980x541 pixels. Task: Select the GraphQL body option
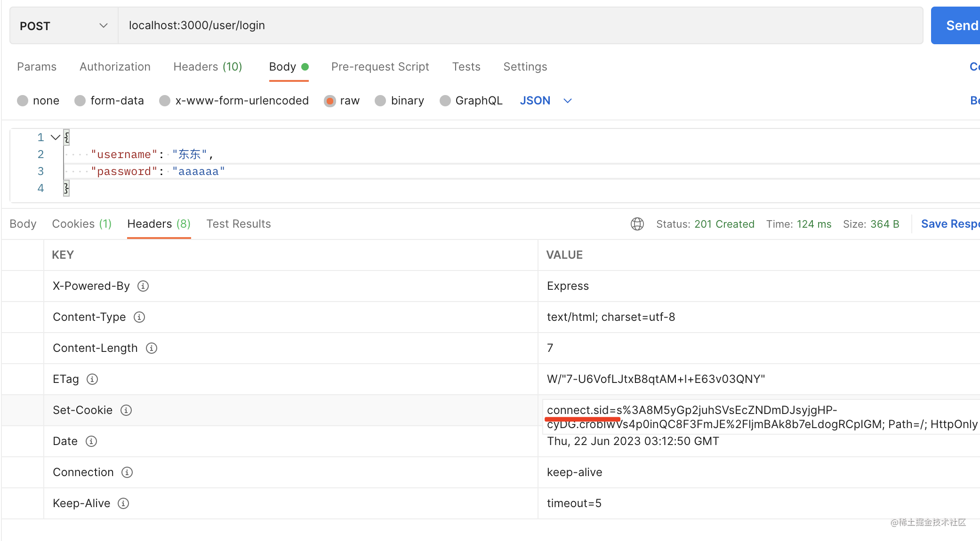[445, 101]
